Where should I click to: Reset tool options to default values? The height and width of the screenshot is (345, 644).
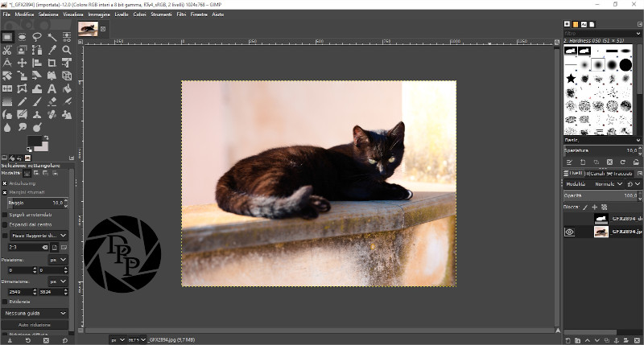65,340
